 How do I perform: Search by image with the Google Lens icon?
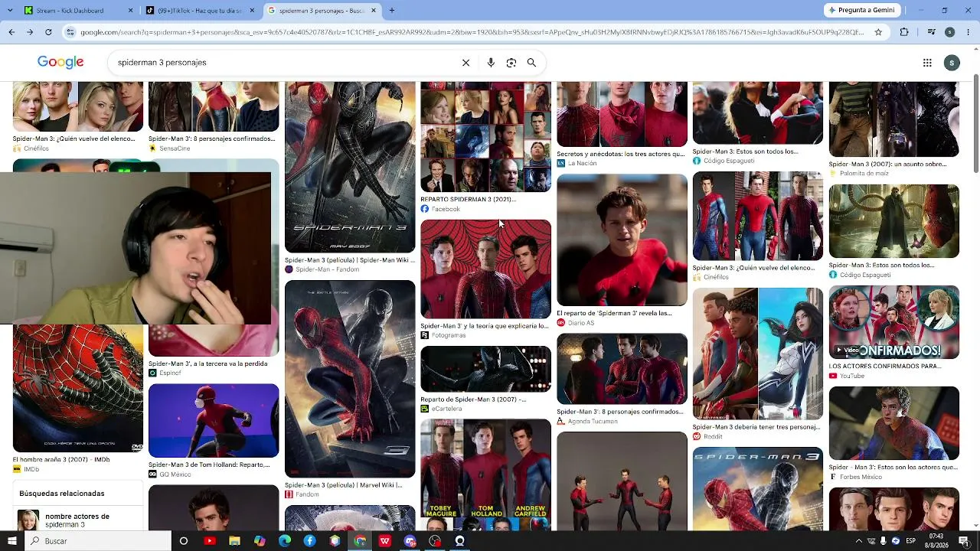click(x=511, y=63)
